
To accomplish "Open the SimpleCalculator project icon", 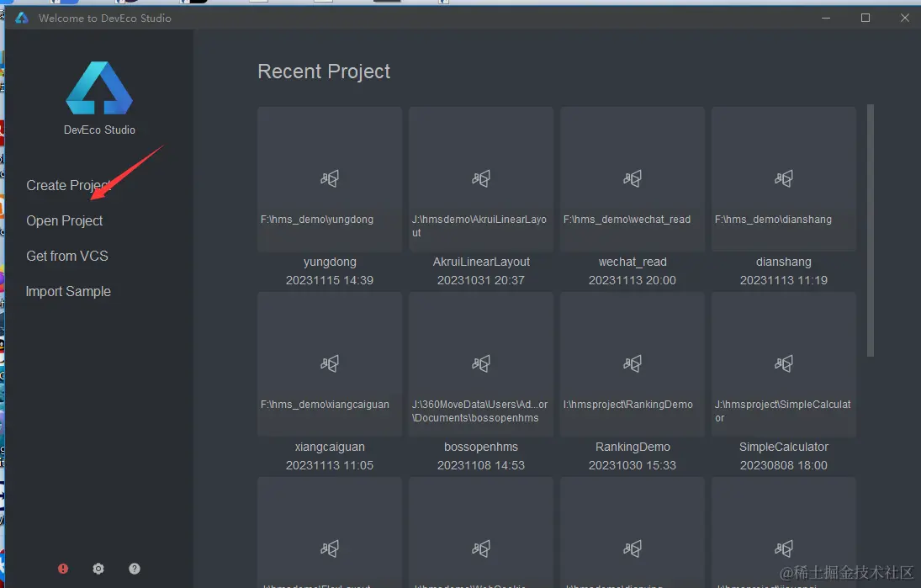I will pyautogui.click(x=784, y=363).
